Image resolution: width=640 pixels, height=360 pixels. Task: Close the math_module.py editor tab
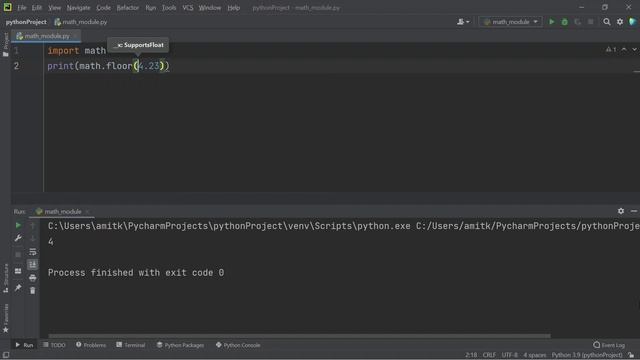76,36
